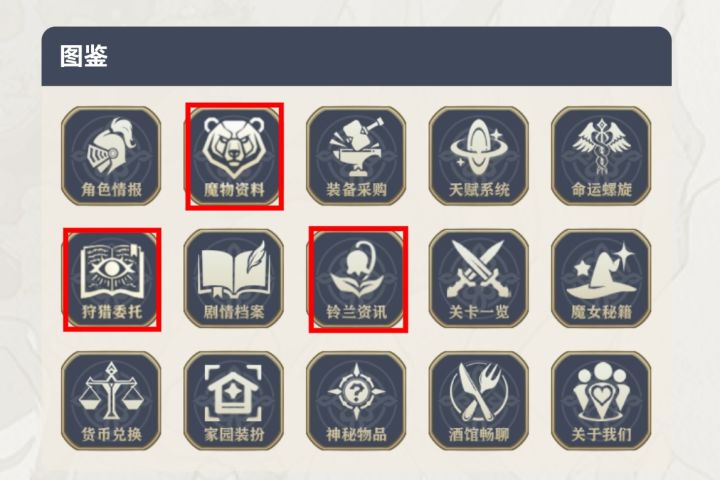Open the 关于我们 people icon

tap(602, 401)
